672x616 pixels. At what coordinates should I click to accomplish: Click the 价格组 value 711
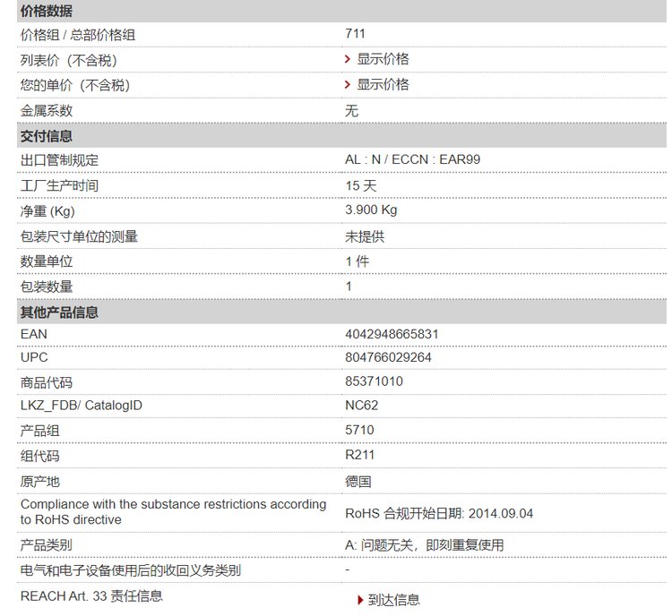click(x=355, y=34)
